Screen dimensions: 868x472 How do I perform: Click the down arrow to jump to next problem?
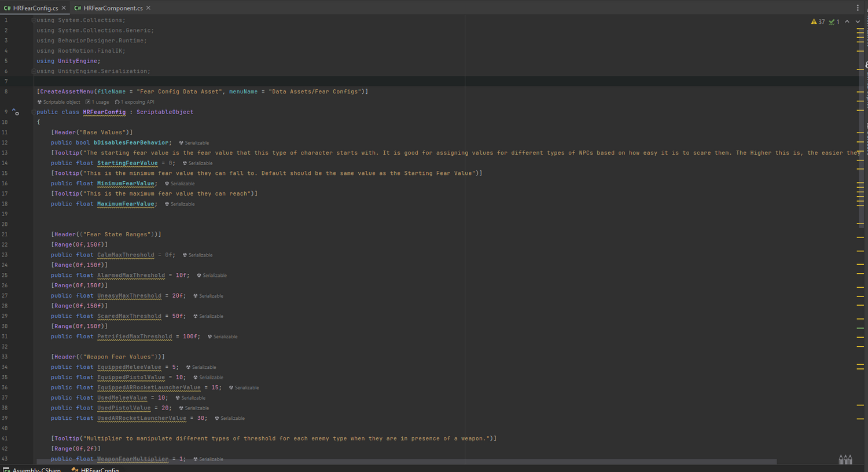click(x=858, y=21)
